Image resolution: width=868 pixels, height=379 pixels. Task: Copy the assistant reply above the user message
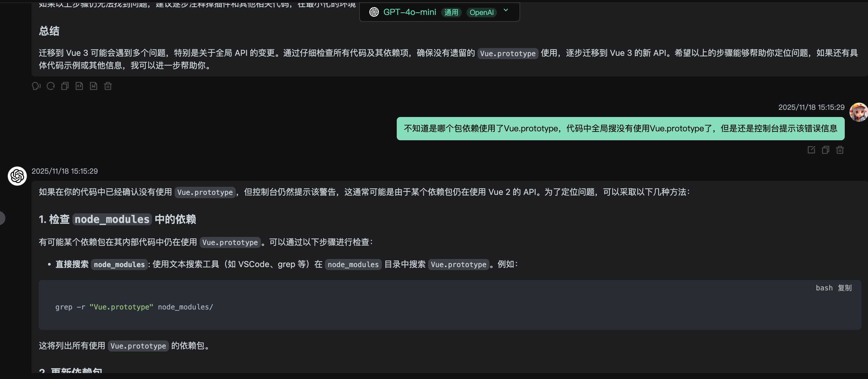[65, 86]
